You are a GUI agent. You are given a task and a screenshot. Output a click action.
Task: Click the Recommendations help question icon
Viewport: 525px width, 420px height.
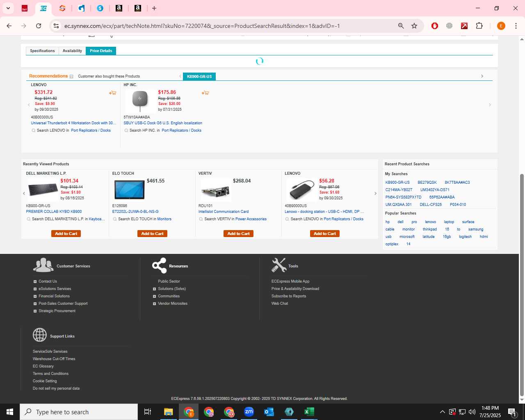[71, 76]
